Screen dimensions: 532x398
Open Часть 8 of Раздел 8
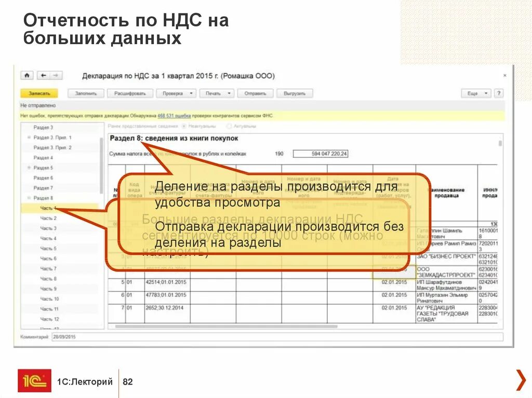[x=48, y=278]
